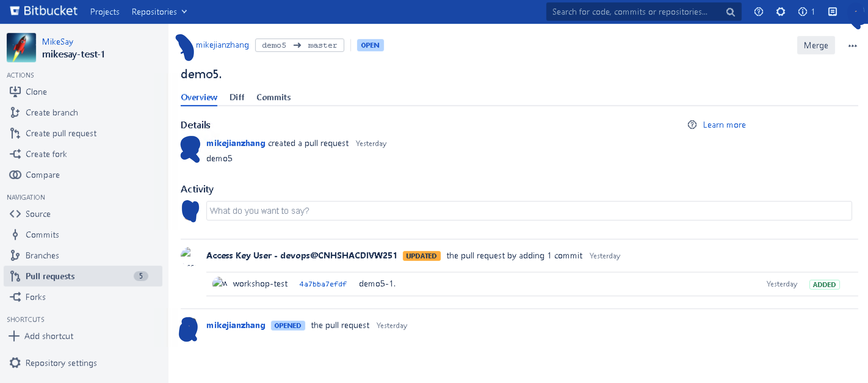Click the search magnifier icon
This screenshot has height=383, width=868.
click(730, 12)
